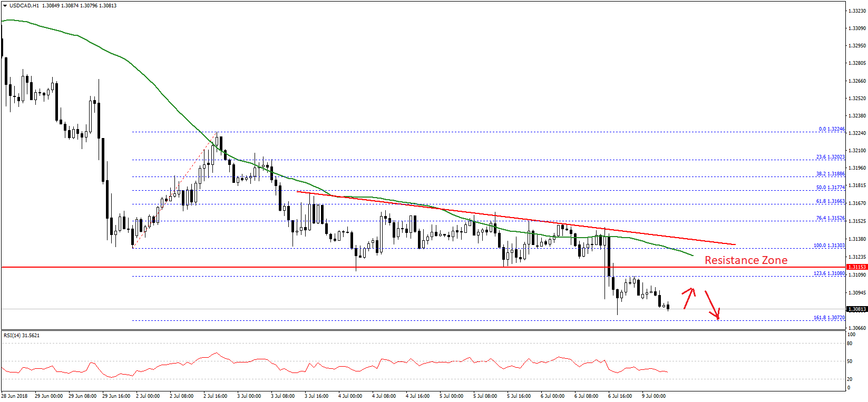Click the 28 Jun 2018 date label
868x402 pixels.
(15, 396)
